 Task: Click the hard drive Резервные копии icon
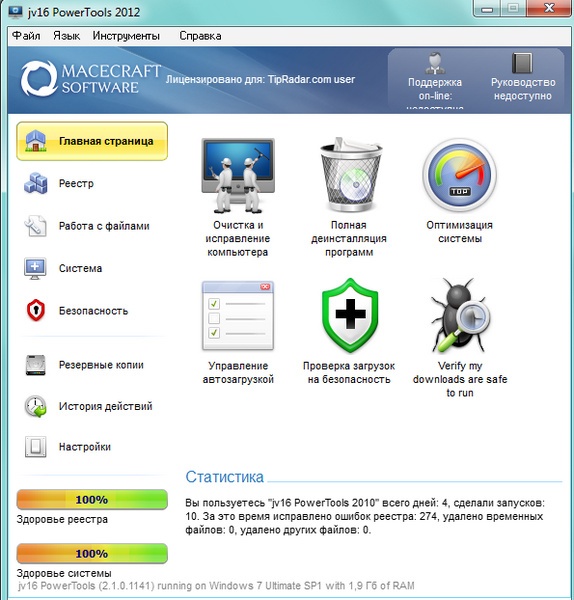(x=36, y=365)
